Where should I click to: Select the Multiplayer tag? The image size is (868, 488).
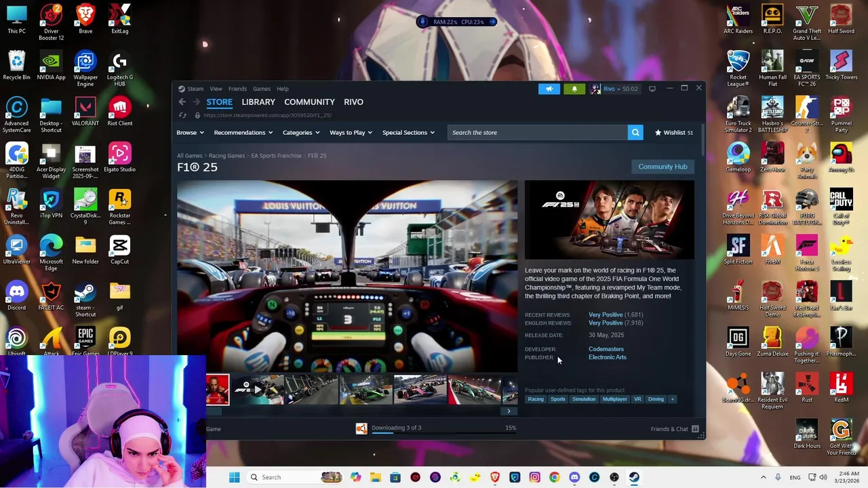615,399
